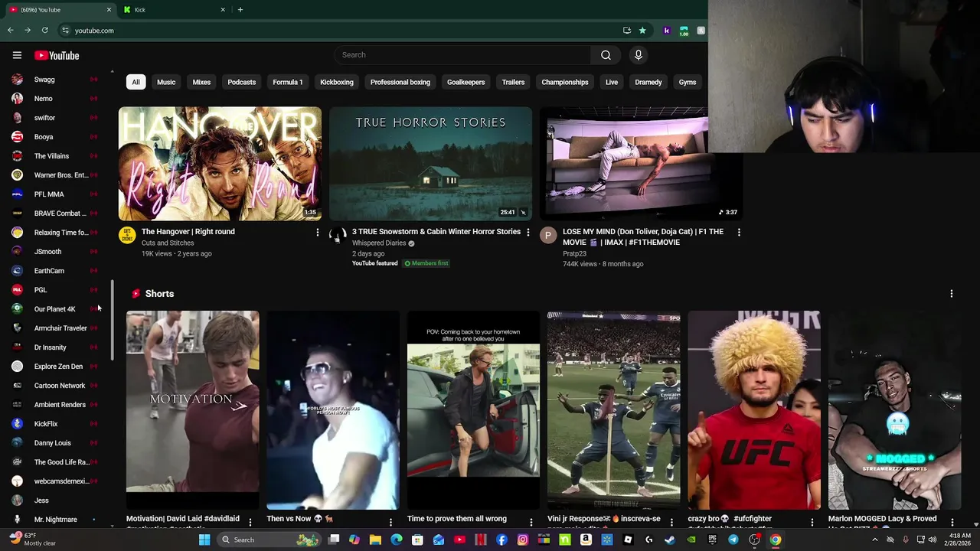The image size is (980, 551).
Task: Play the TRUE HORROR STORIES thumbnail
Action: coord(430,164)
